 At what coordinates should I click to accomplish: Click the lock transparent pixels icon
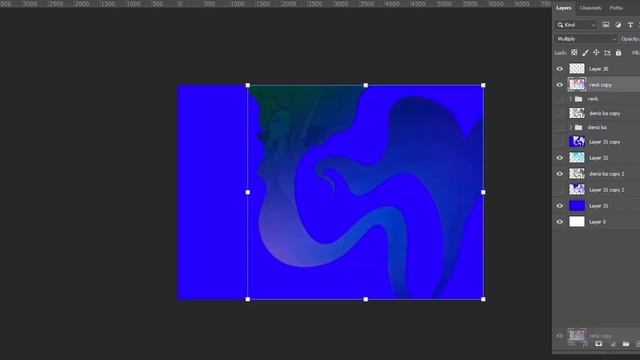pyautogui.click(x=574, y=53)
